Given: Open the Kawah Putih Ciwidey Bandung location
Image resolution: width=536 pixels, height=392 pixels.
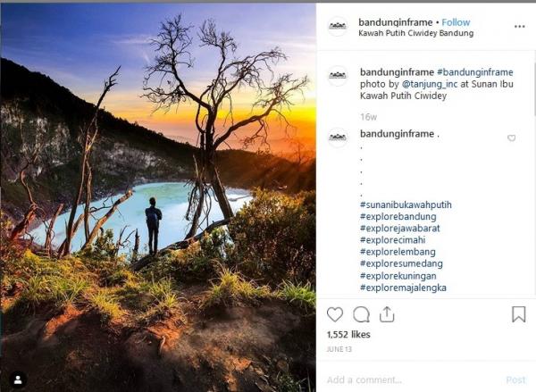Looking at the screenshot, I should 415,34.
